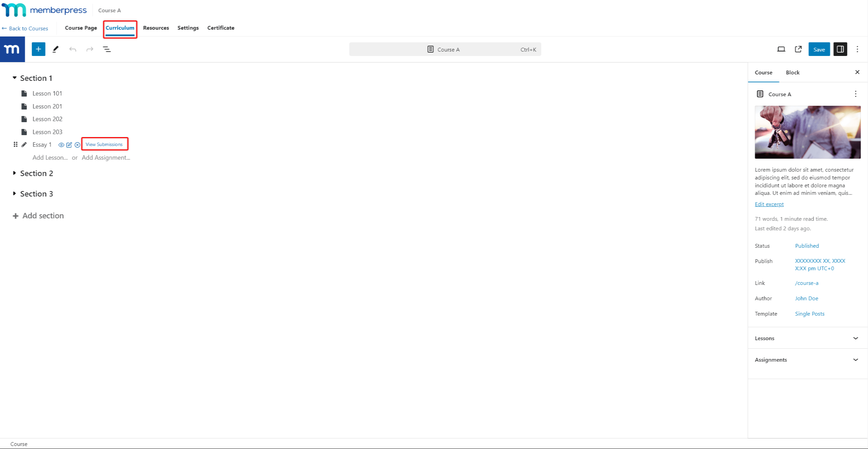Click the checkmark/approve icon for Essay 1
Screen dimensions: 868x449
tap(69, 144)
